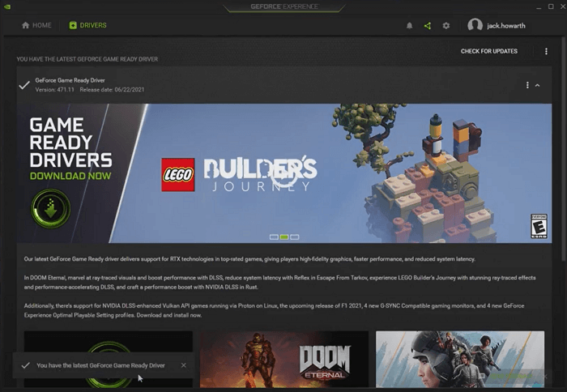Click the 'Release date: 06/22/2021' text
567x392 pixels.
pos(112,90)
